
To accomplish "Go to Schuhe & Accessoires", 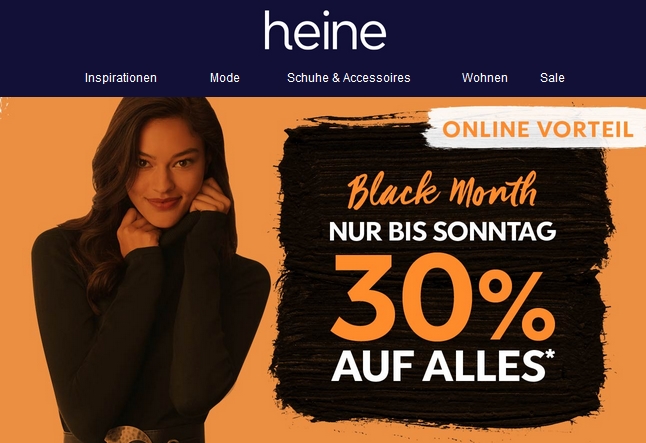I will click(349, 78).
